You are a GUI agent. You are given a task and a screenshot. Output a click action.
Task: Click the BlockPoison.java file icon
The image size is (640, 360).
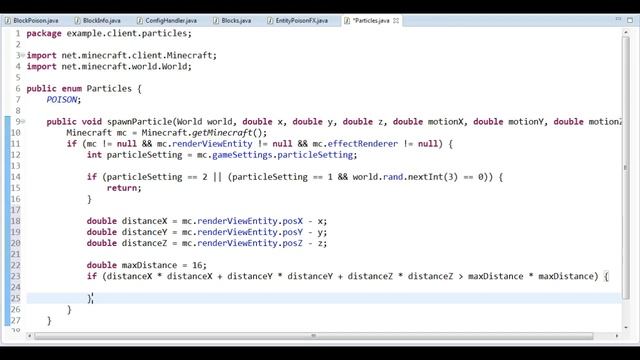[8, 20]
